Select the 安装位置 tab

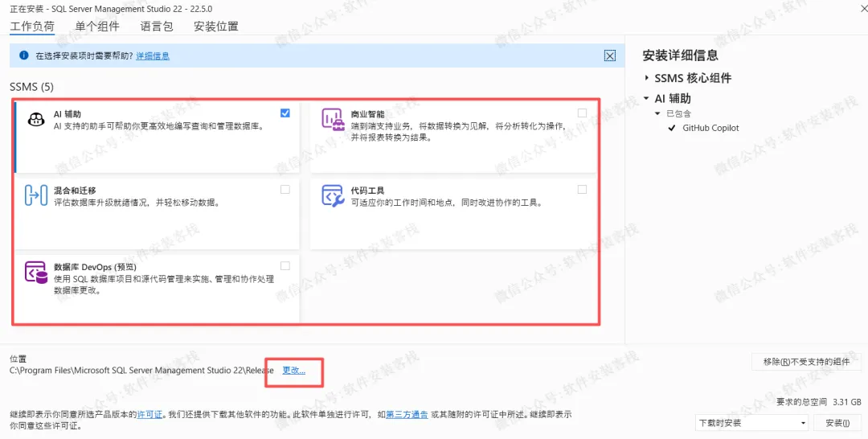[x=216, y=26]
